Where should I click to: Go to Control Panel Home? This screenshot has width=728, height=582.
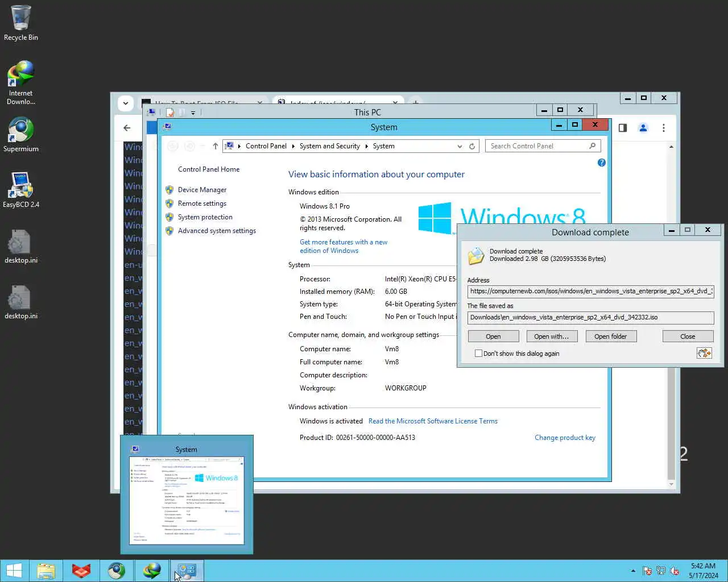[x=209, y=169]
